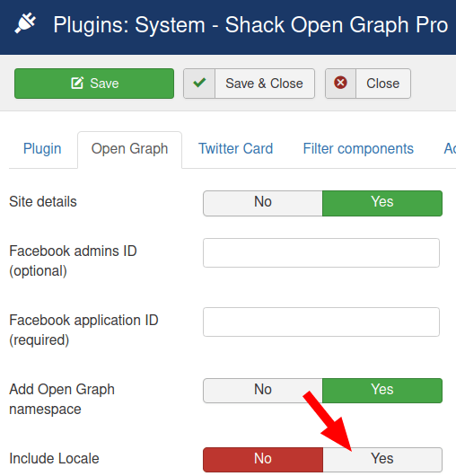Enable Add Open Graph namespace with Yes
Image resolution: width=456 pixels, height=476 pixels.
[382, 391]
